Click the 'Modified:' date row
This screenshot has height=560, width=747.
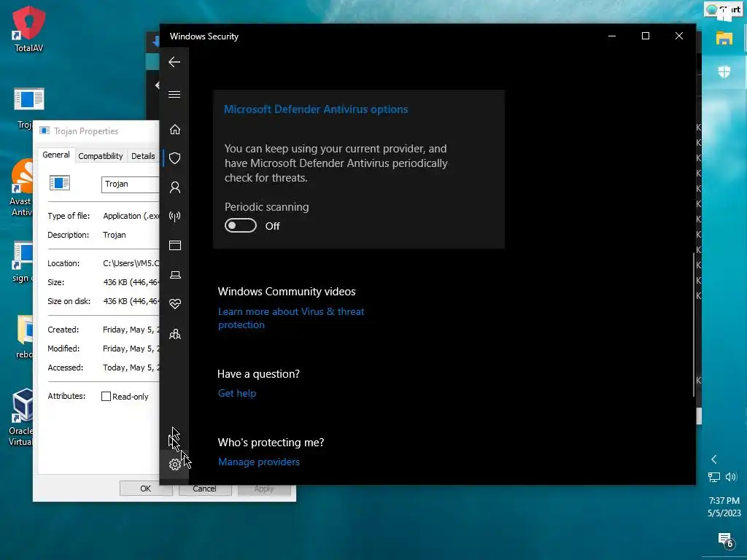[104, 349]
